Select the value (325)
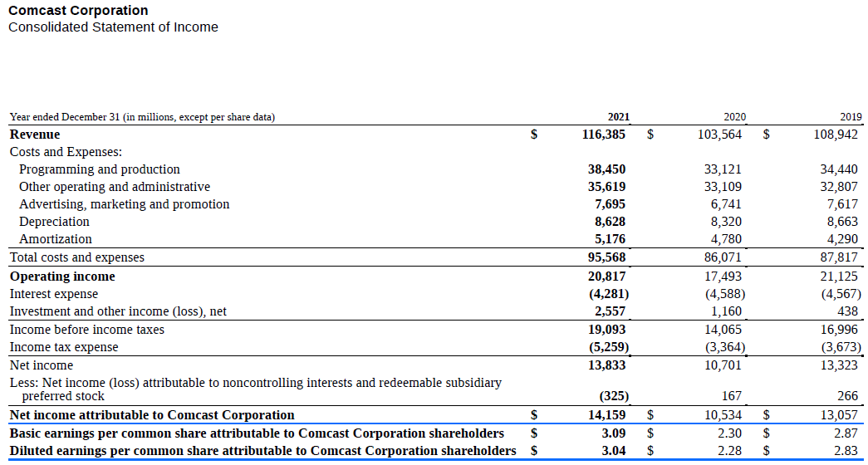 pyautogui.click(x=615, y=396)
